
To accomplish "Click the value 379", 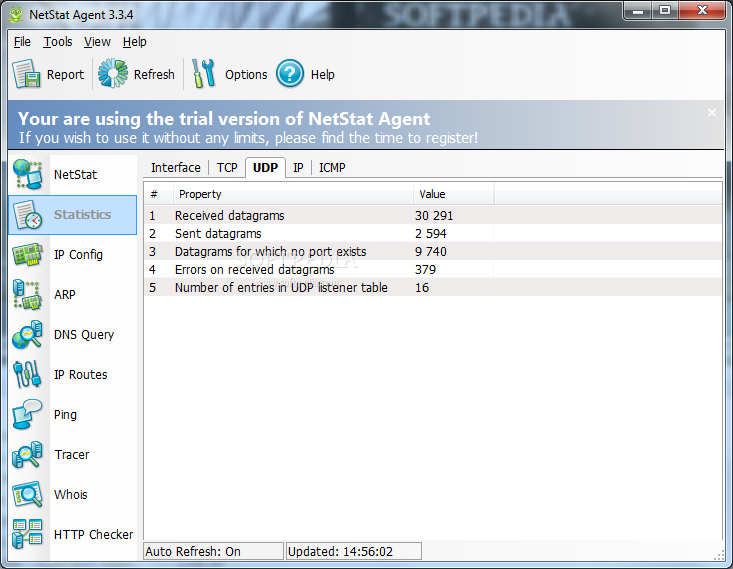I will 425,269.
